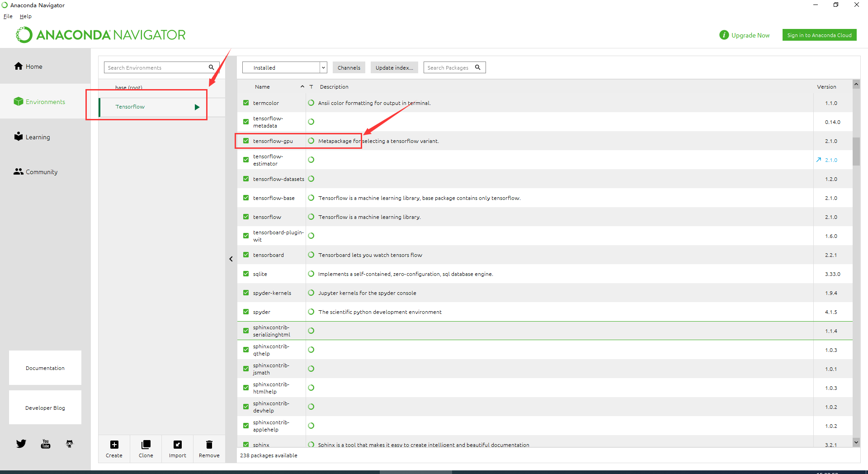Open the YouTube icon link
This screenshot has width=868, height=474.
click(46, 444)
